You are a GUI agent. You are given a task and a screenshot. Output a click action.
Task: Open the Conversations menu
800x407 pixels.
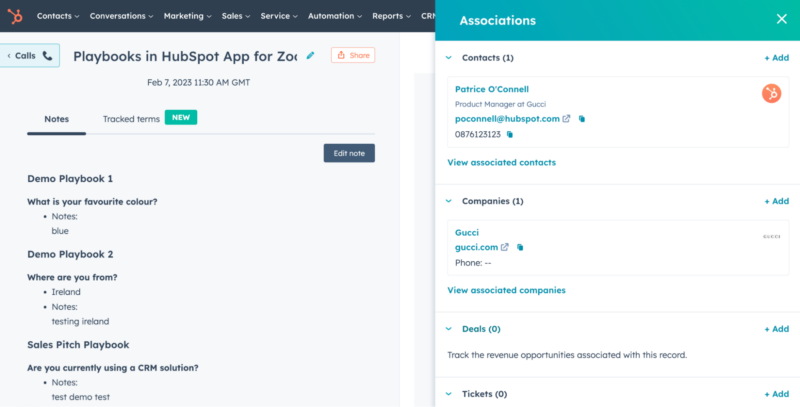pyautogui.click(x=121, y=16)
